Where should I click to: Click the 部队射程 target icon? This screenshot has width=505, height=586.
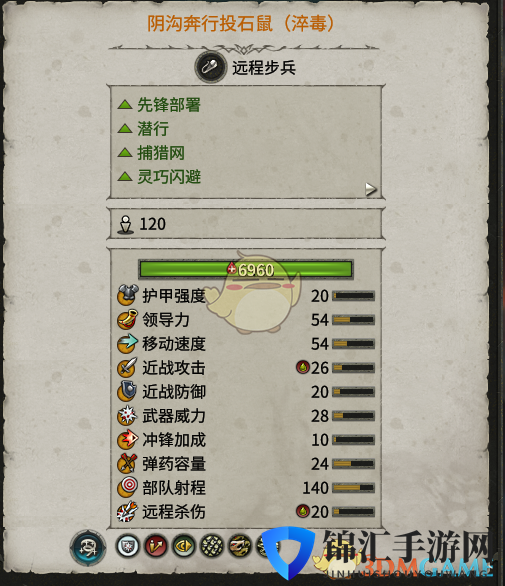point(127,487)
